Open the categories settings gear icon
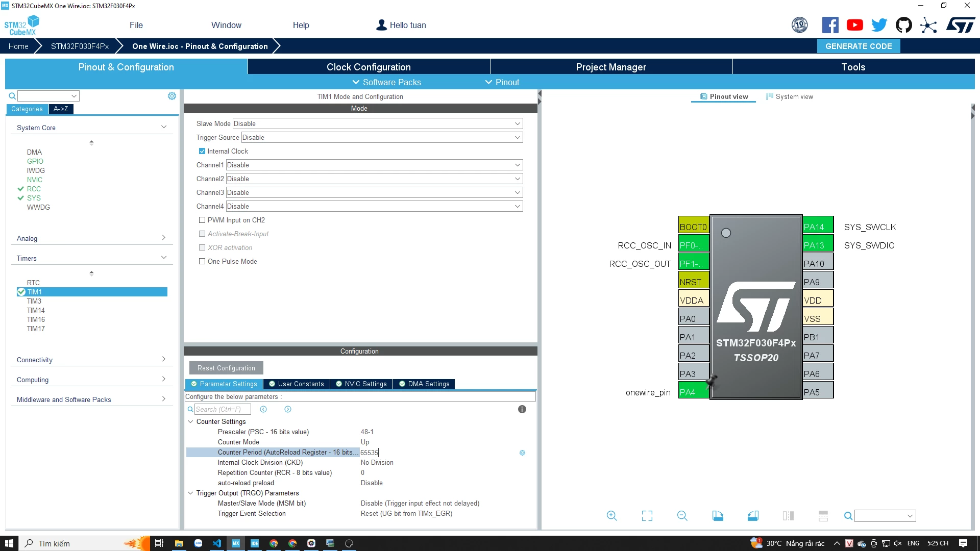Viewport: 980px width, 551px height. (172, 96)
